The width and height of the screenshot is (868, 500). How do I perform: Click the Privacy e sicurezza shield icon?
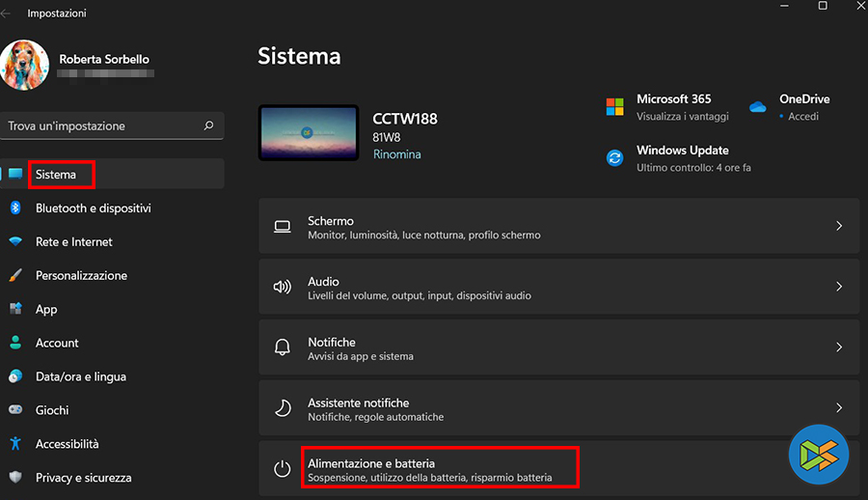click(15, 478)
